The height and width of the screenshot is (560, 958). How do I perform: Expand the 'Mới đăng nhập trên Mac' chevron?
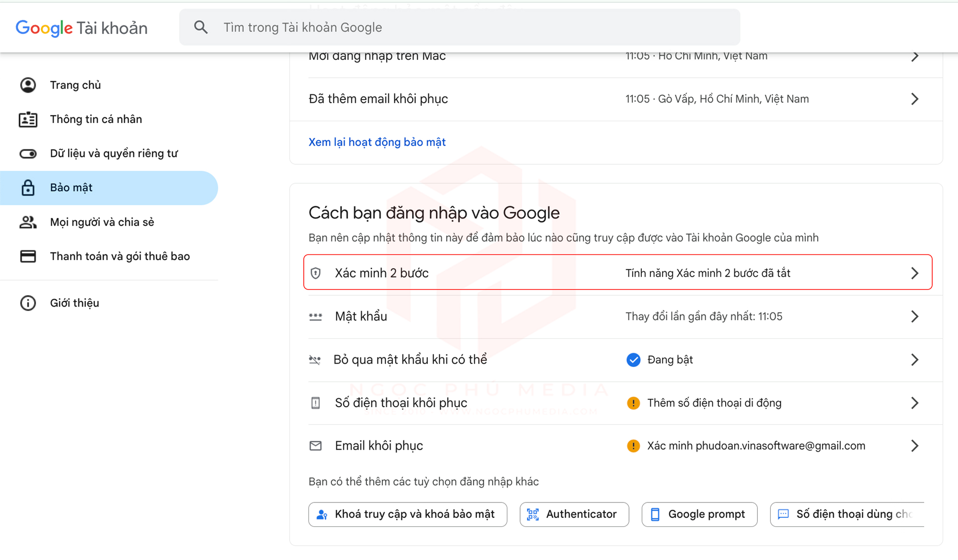(914, 57)
